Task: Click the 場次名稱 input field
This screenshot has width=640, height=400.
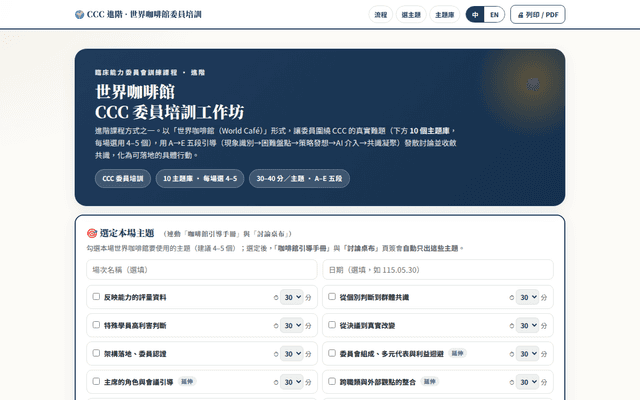Action: pyautogui.click(x=202, y=270)
